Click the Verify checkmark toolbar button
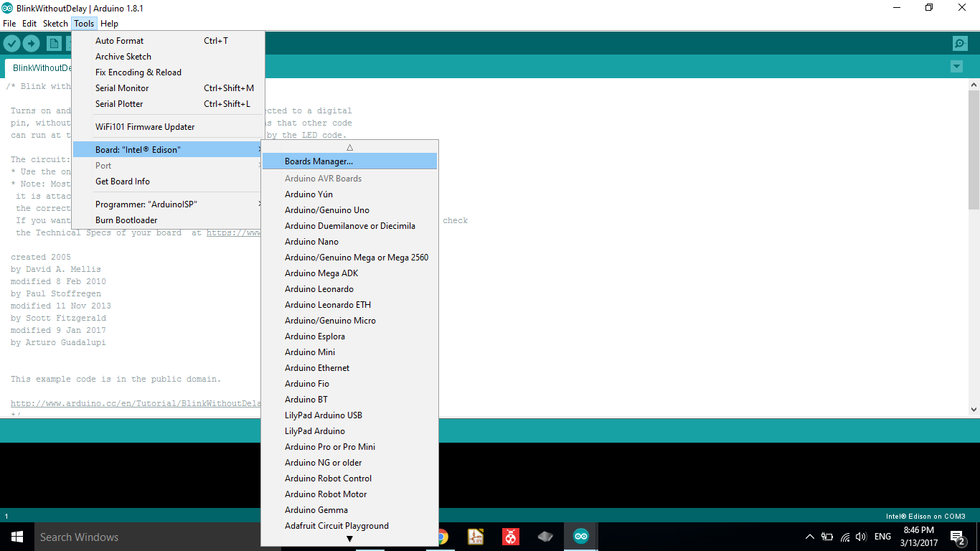The image size is (980, 551). 11,44
